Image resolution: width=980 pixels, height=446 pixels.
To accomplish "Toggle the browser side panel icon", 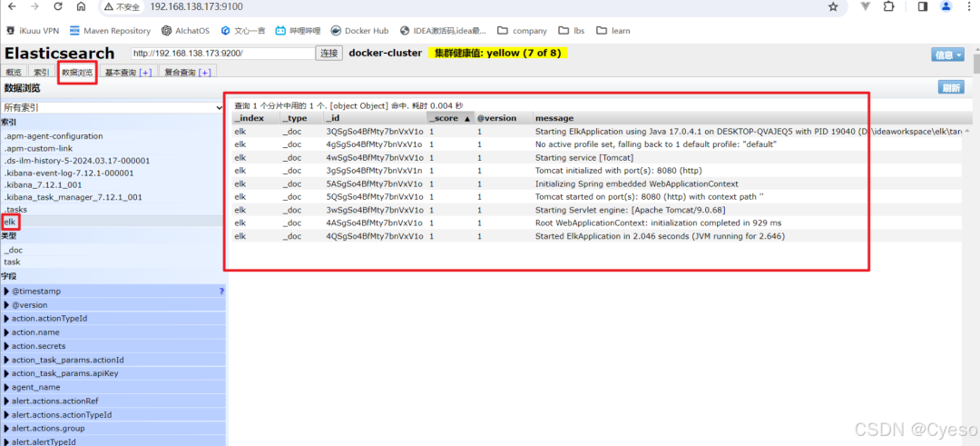I will point(923,7).
